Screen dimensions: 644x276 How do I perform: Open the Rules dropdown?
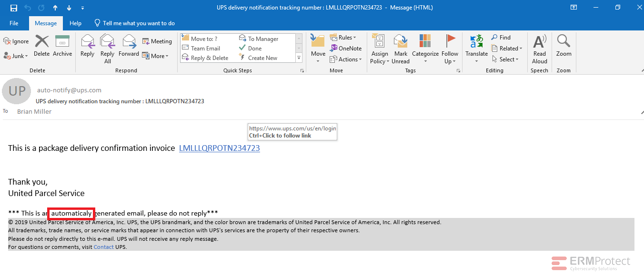click(x=343, y=38)
